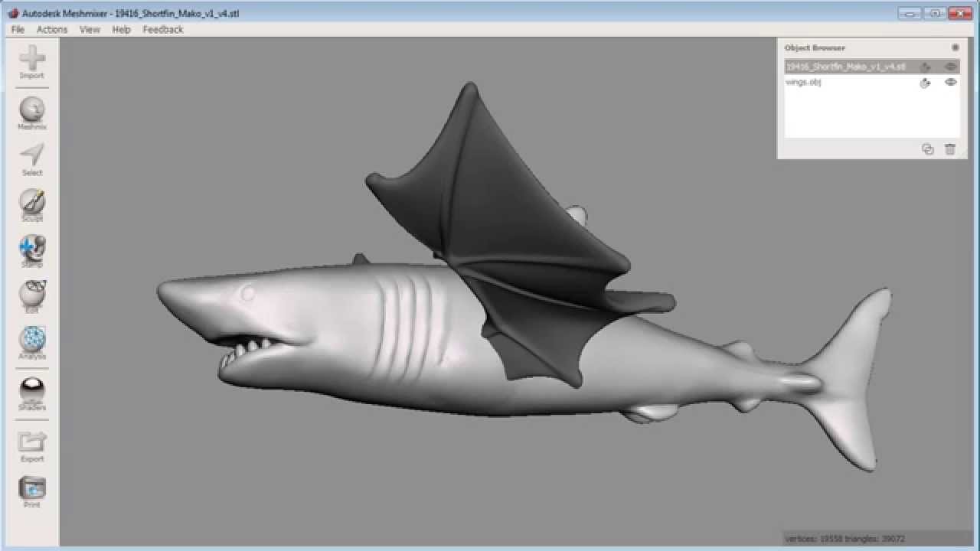Image resolution: width=980 pixels, height=551 pixels.
Task: Activate the Select tool
Action: 31,160
